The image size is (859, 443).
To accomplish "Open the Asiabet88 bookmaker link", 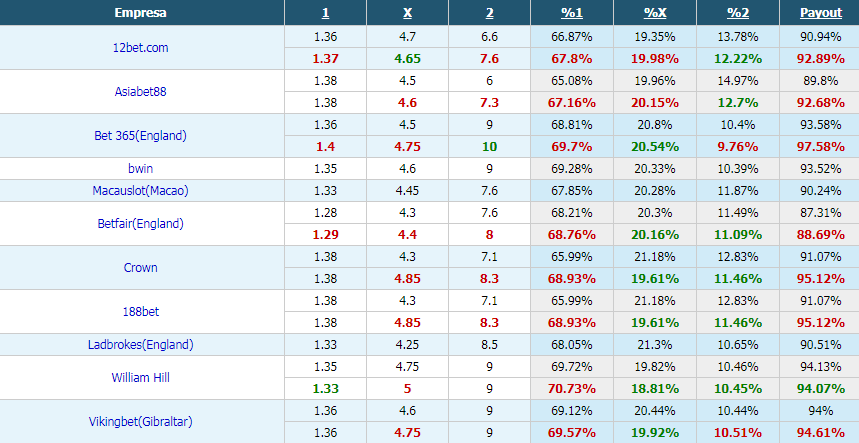I will point(140,91).
